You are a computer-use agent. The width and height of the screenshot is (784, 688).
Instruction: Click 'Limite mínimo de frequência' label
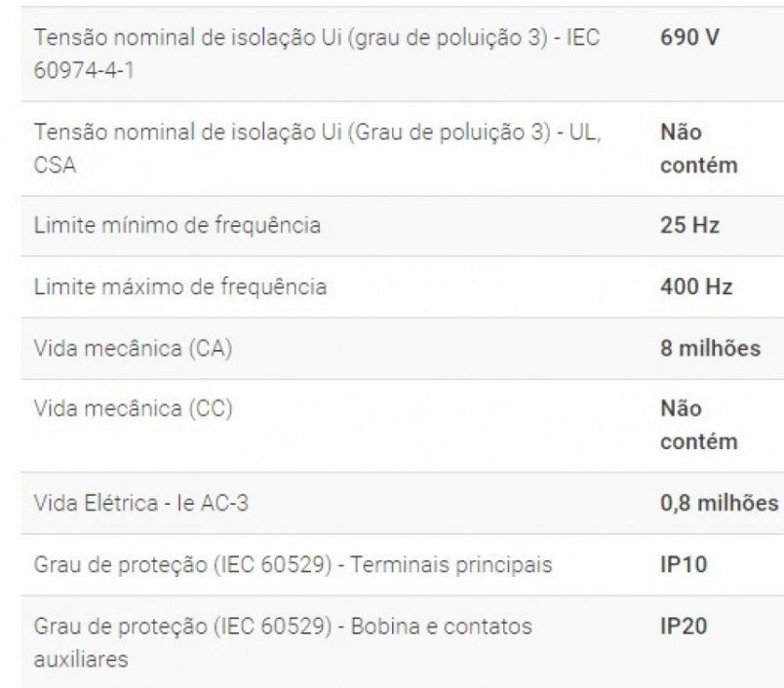(x=177, y=226)
